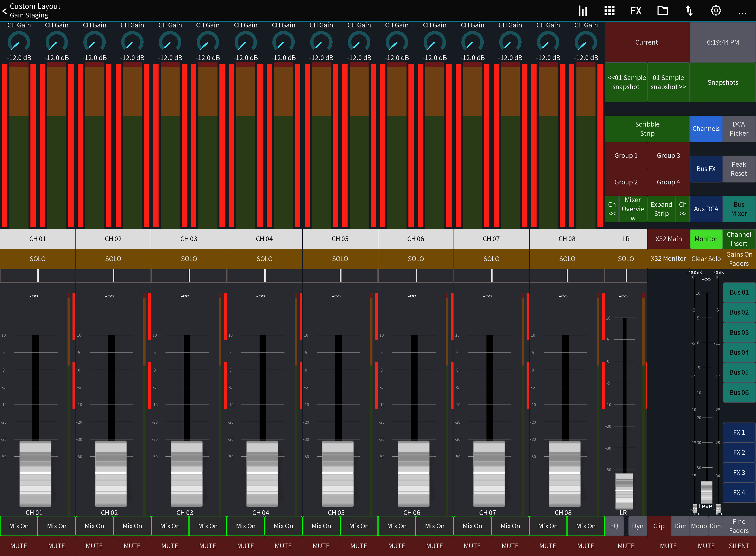Click the input/output routing arrows icon
Image resolution: width=756 pixels, height=556 pixels.
tap(689, 11)
